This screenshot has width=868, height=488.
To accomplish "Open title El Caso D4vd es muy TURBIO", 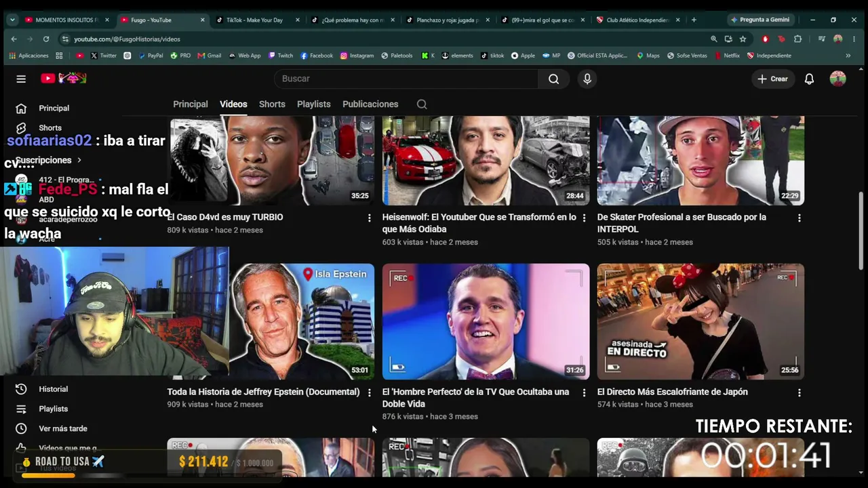I will click(x=225, y=218).
